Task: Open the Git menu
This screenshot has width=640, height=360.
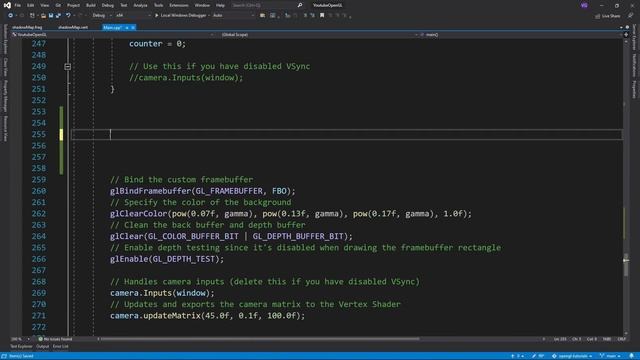Action: click(58, 5)
